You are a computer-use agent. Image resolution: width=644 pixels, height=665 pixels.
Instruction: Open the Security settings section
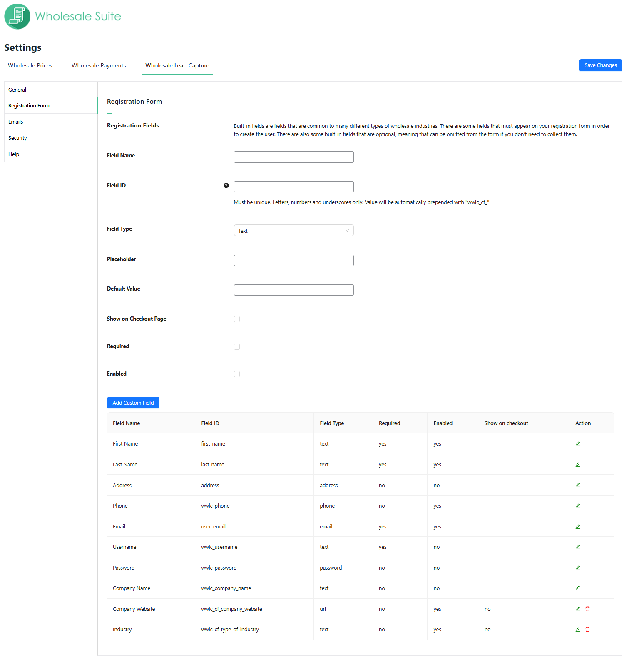[17, 138]
